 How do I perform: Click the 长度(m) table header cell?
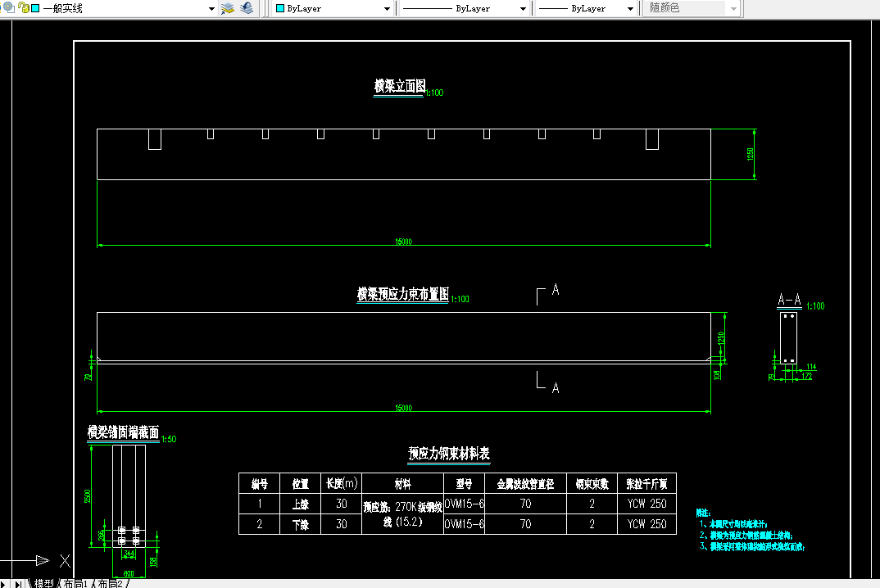[x=341, y=484]
